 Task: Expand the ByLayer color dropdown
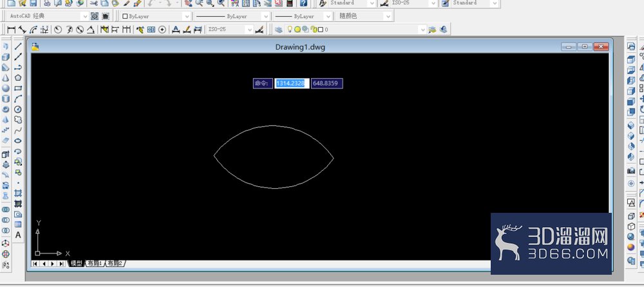[156, 16]
